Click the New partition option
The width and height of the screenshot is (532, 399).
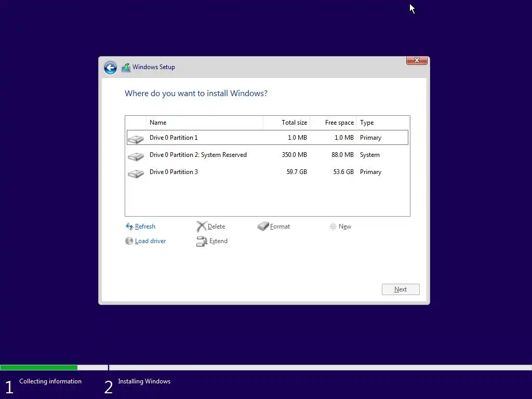(x=345, y=227)
